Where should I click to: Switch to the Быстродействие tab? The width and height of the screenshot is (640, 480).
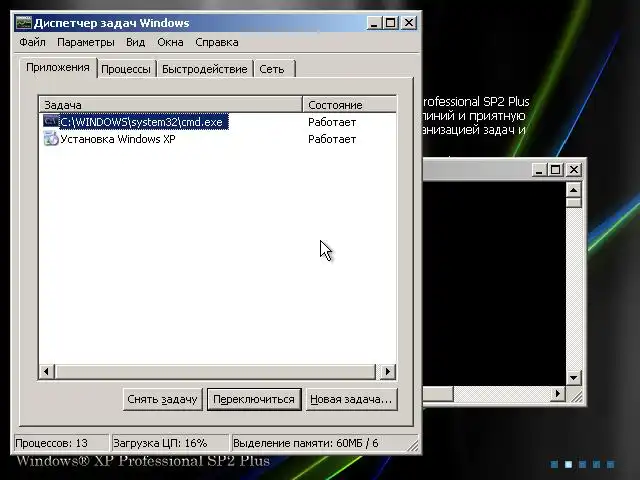(x=204, y=69)
